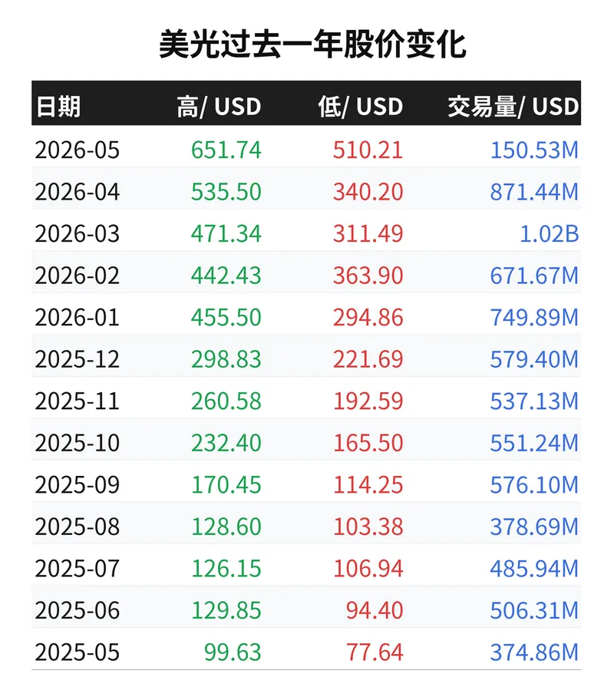Click the 高/ USD column header

219,106
